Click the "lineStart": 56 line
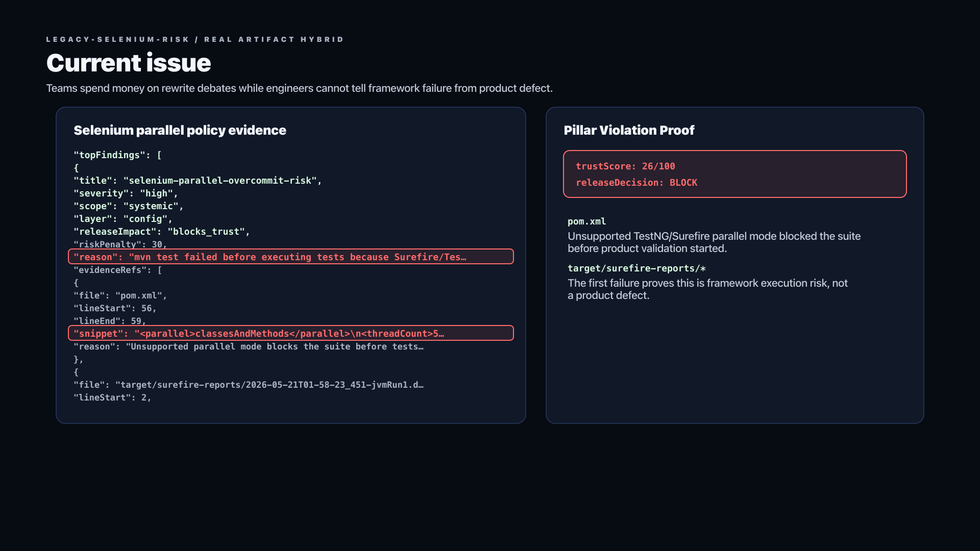Viewport: 980px width, 551px height. coord(115,308)
